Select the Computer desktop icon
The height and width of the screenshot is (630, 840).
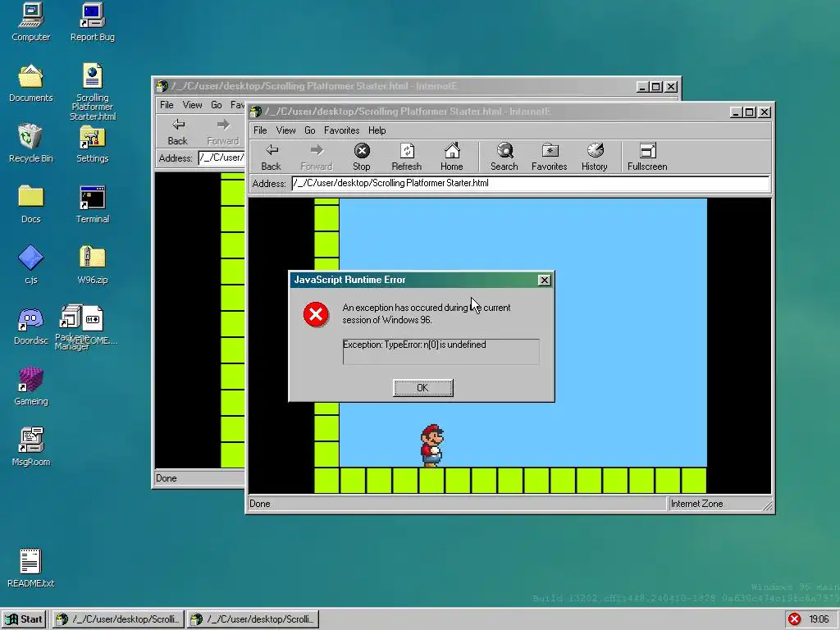click(x=30, y=22)
